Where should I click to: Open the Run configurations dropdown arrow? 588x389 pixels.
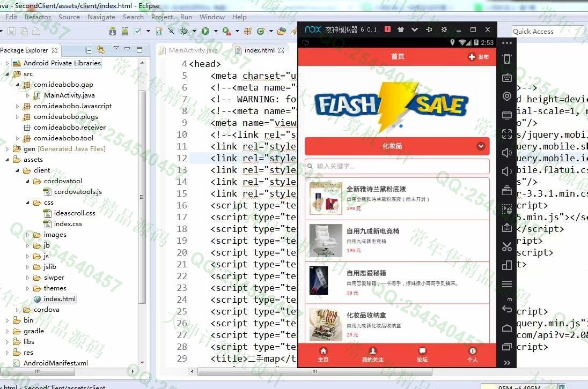pos(216,31)
